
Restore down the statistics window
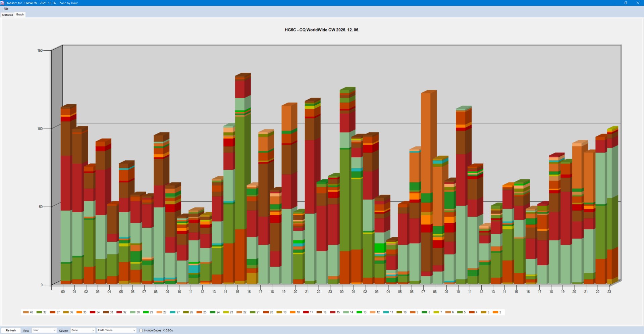pos(626,3)
